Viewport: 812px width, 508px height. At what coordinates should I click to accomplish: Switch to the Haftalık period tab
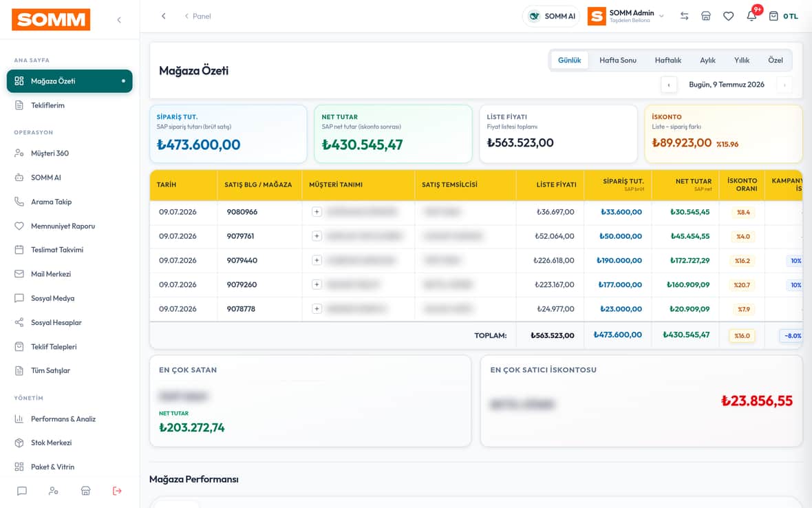point(667,60)
